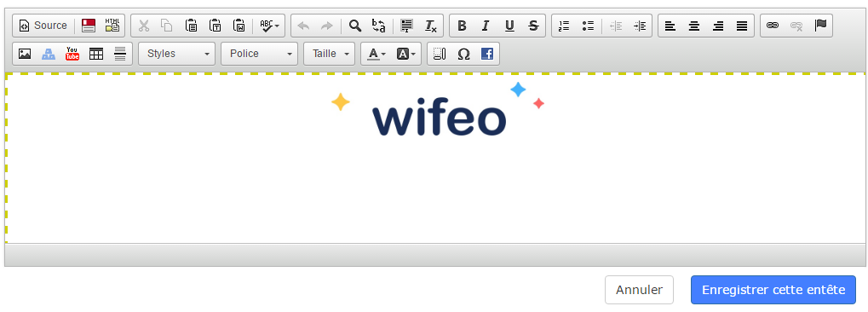Open the Styles dropdown

pyautogui.click(x=176, y=54)
